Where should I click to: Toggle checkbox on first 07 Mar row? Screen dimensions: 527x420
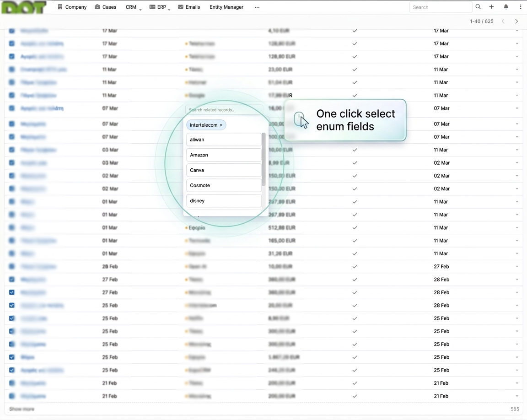12,108
